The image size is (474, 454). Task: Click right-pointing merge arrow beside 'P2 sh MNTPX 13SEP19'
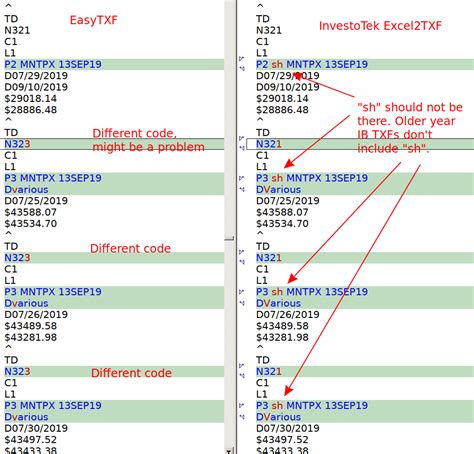242,59
